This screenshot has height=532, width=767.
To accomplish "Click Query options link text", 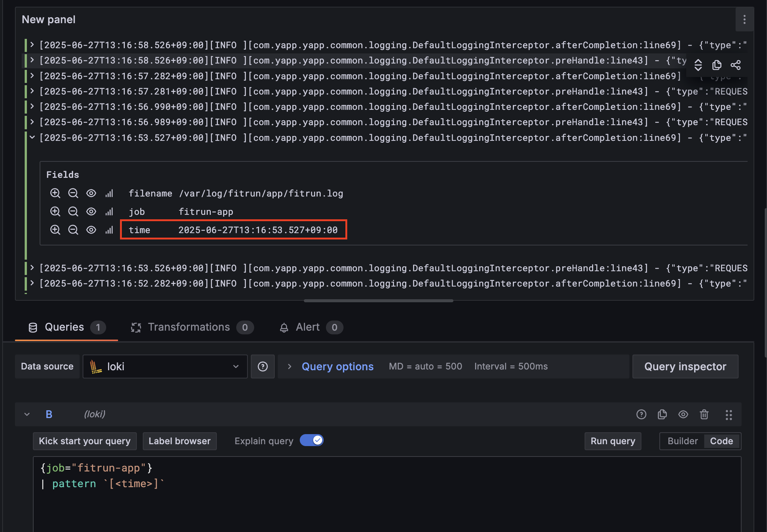I will tap(338, 366).
